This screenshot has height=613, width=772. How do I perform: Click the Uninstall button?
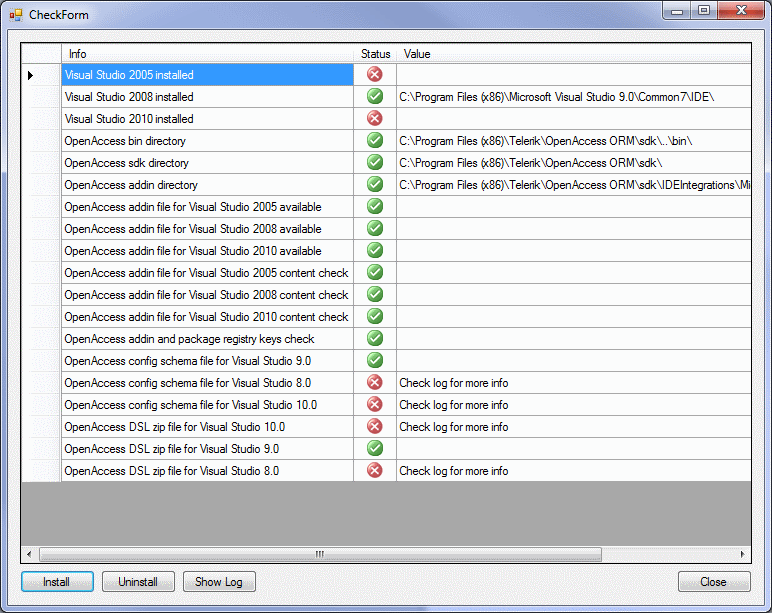pyautogui.click(x=138, y=581)
